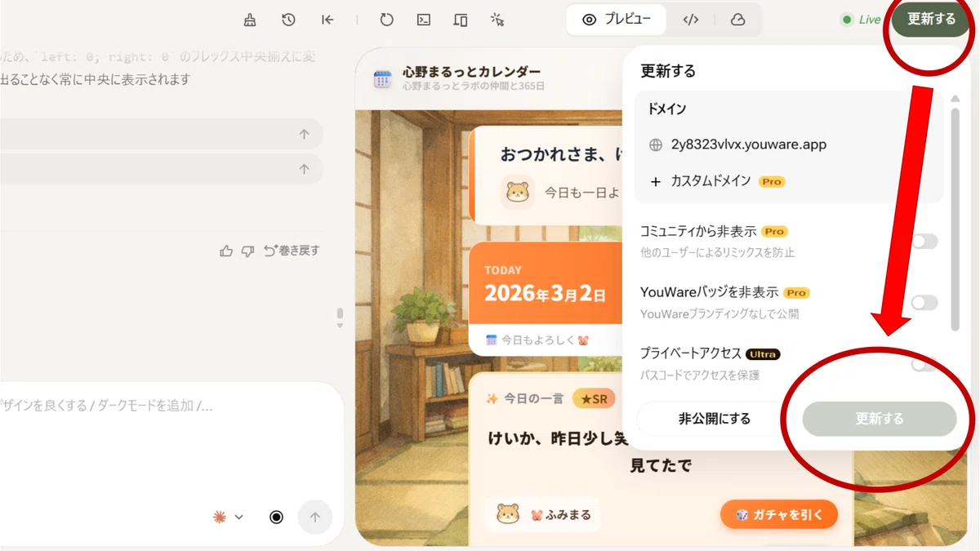Click the ガチャを引く button
Image resolution: width=980 pixels, height=551 pixels.
(779, 514)
